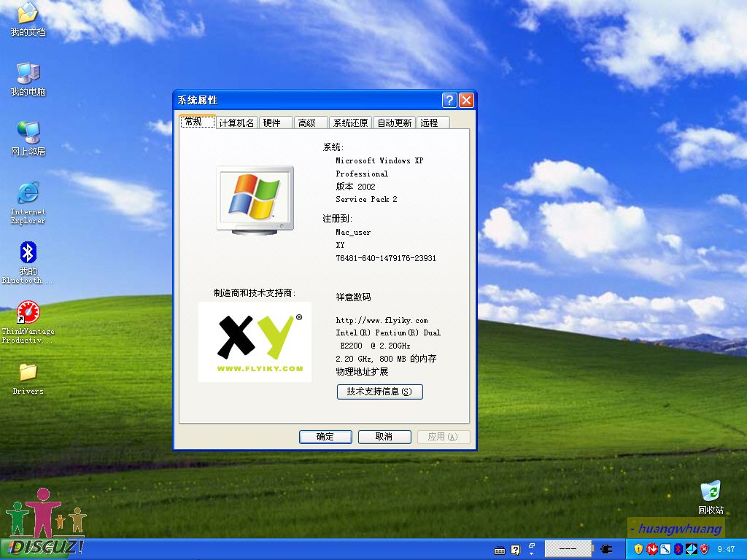Image resolution: width=747 pixels, height=560 pixels.
Task: Click the battery gauge on the taskbar
Action: 568,548
